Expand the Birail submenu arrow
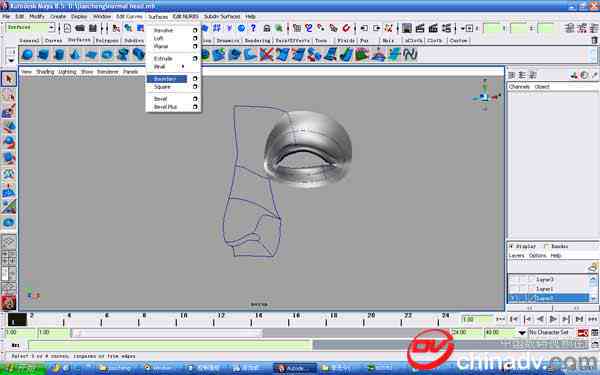 click(183, 67)
